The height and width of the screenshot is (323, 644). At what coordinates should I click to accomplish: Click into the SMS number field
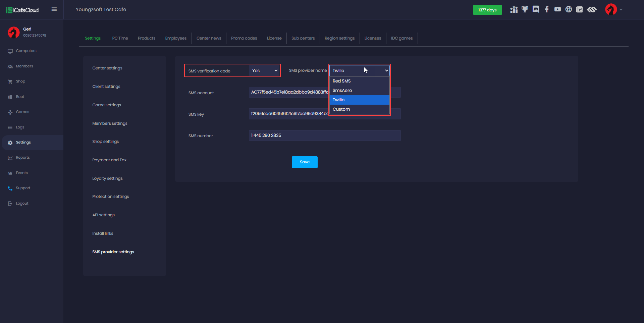point(324,136)
